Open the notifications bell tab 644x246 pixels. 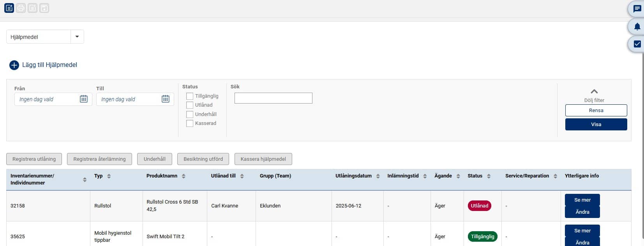click(637, 26)
